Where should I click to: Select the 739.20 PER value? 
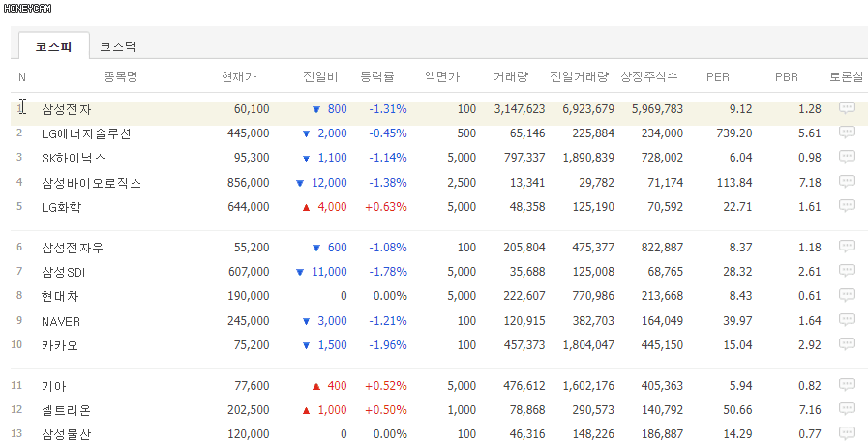(734, 133)
